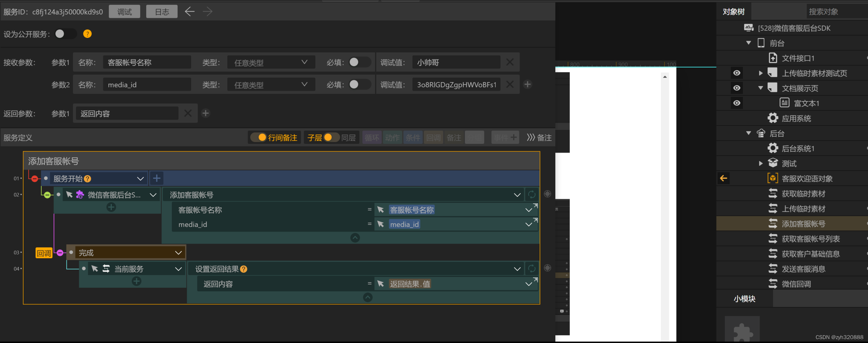Click the refresh icon on 添加客服帐号 row
868x343 pixels.
coord(532,195)
